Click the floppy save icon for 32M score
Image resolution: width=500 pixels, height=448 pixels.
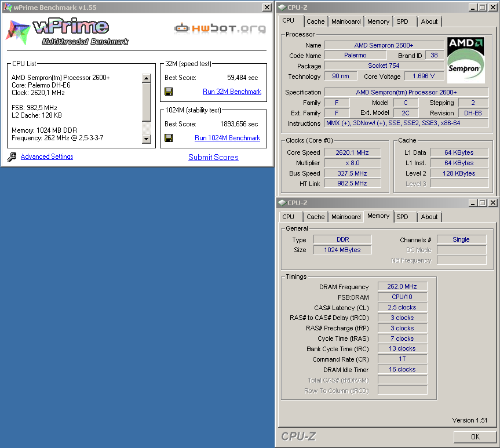[x=169, y=92]
